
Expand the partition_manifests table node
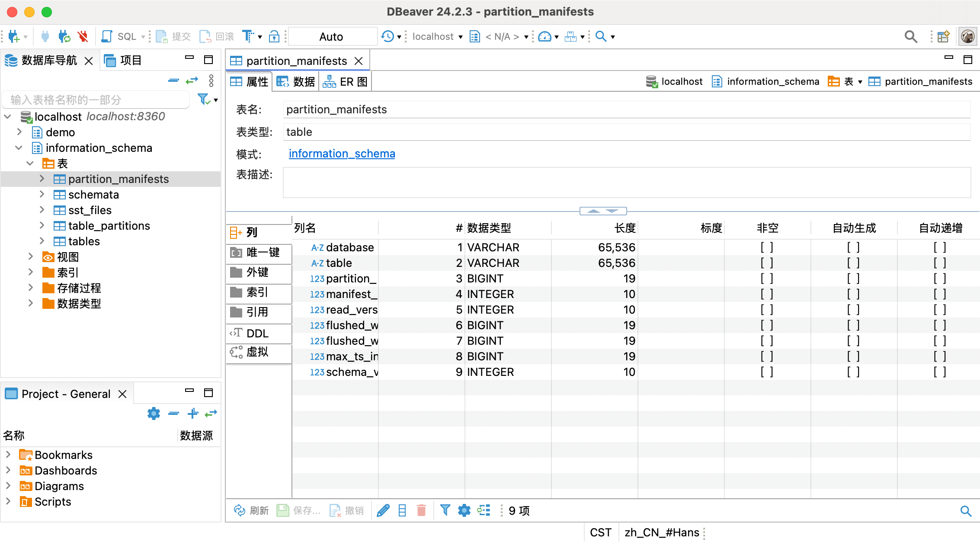[42, 179]
